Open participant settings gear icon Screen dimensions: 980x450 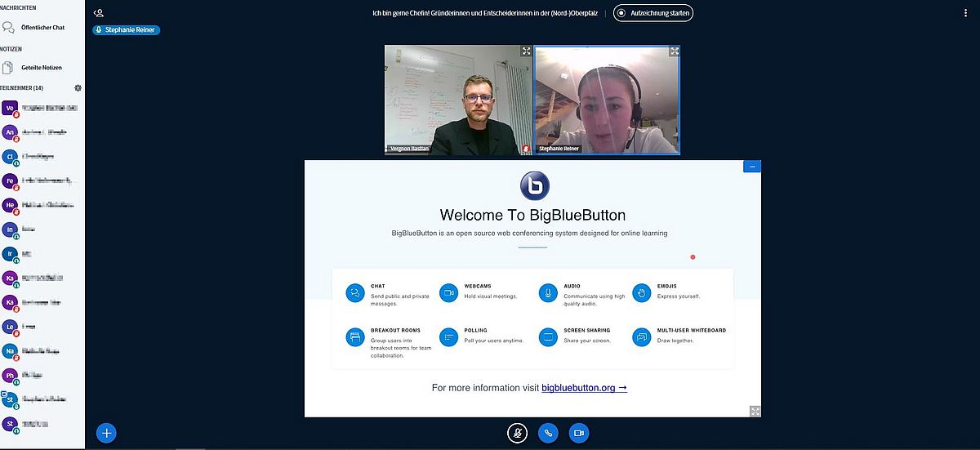click(x=78, y=87)
